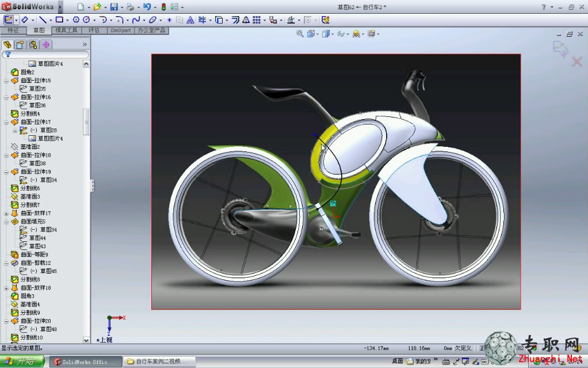Select the Line sketch tool

coord(43,20)
